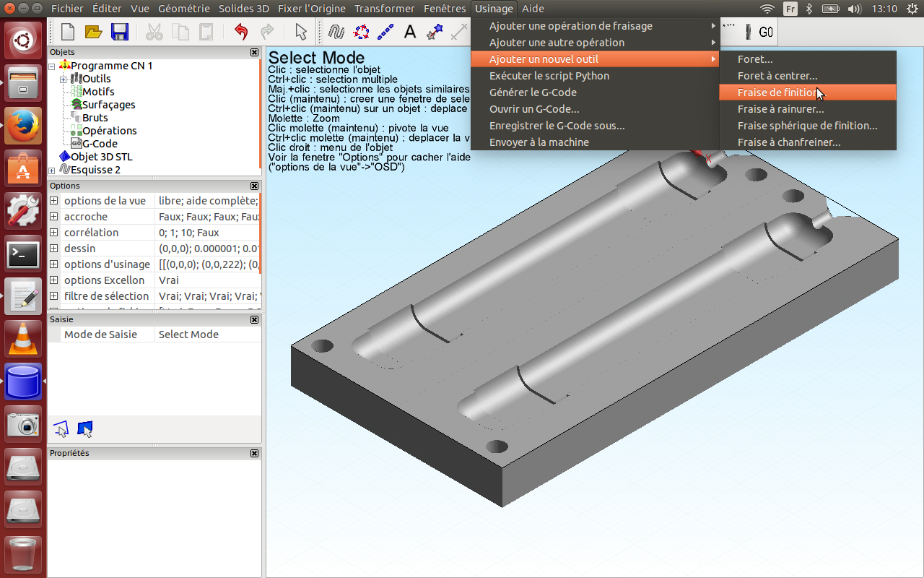
Task: Open the Solides 3D menu
Action: pos(244,9)
